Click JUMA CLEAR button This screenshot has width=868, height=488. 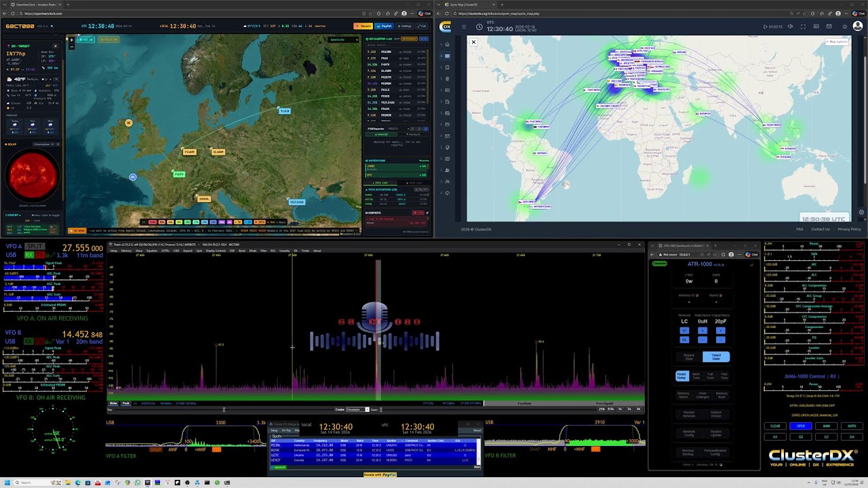coord(775,426)
